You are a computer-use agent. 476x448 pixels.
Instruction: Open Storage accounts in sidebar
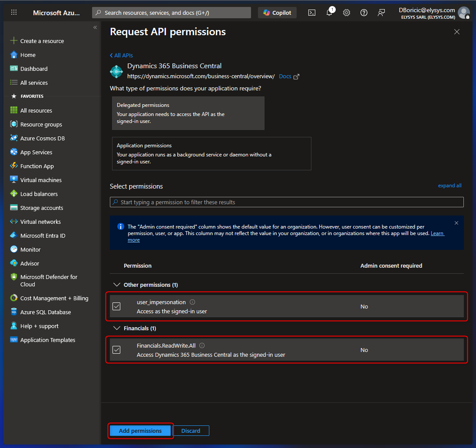tap(42, 208)
